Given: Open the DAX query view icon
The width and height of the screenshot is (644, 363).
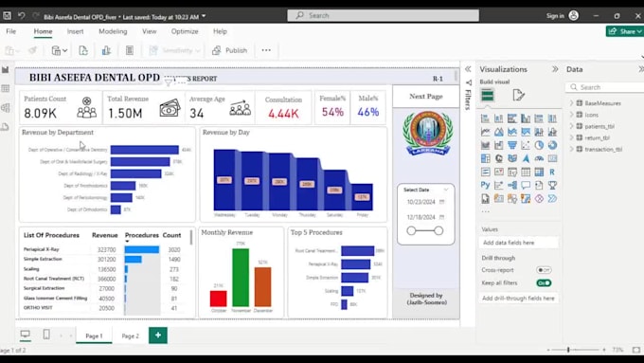Looking at the screenshot, I should pyautogui.click(x=6, y=127).
